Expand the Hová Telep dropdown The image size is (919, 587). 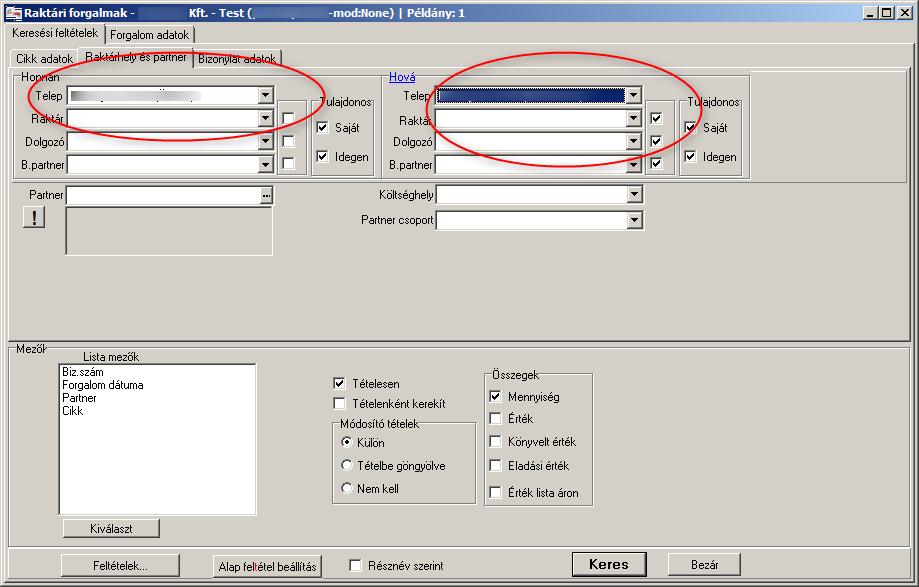pyautogui.click(x=634, y=95)
